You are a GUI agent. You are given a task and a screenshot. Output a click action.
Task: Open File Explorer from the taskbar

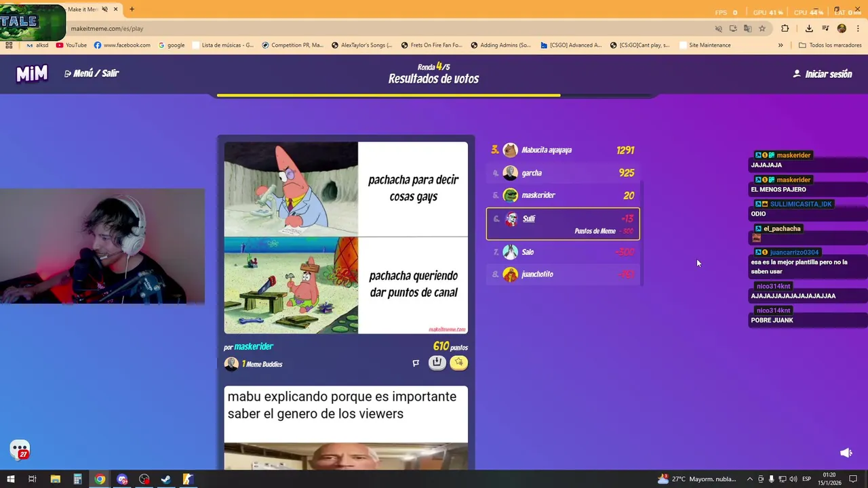tap(55, 479)
